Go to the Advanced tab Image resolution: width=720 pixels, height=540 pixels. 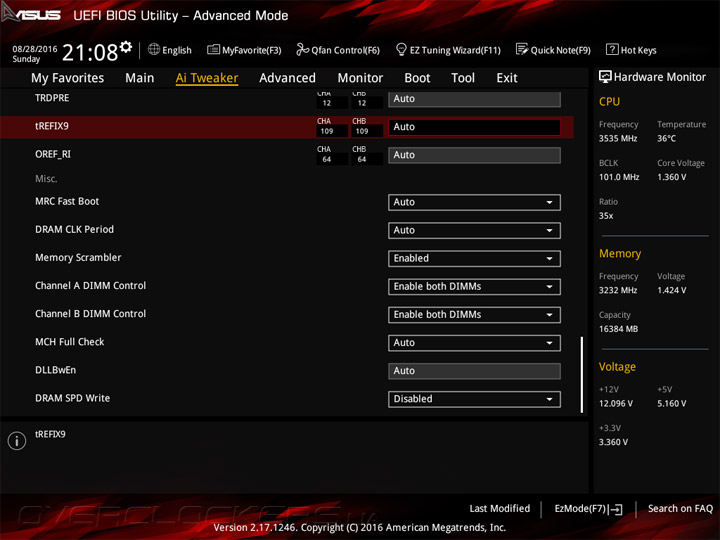point(287,78)
